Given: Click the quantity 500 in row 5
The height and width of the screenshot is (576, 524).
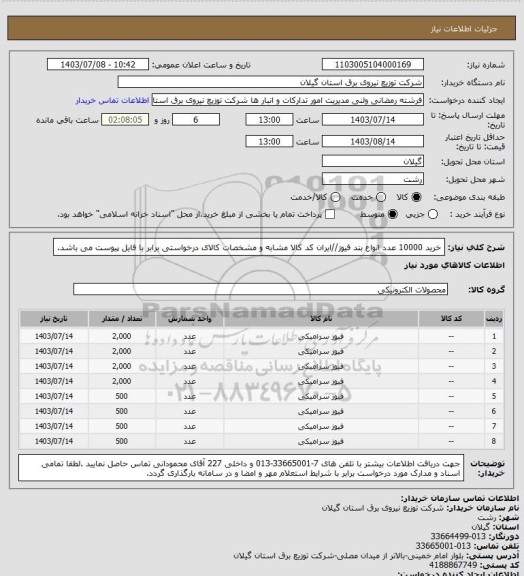Looking at the screenshot, I should tap(122, 396).
